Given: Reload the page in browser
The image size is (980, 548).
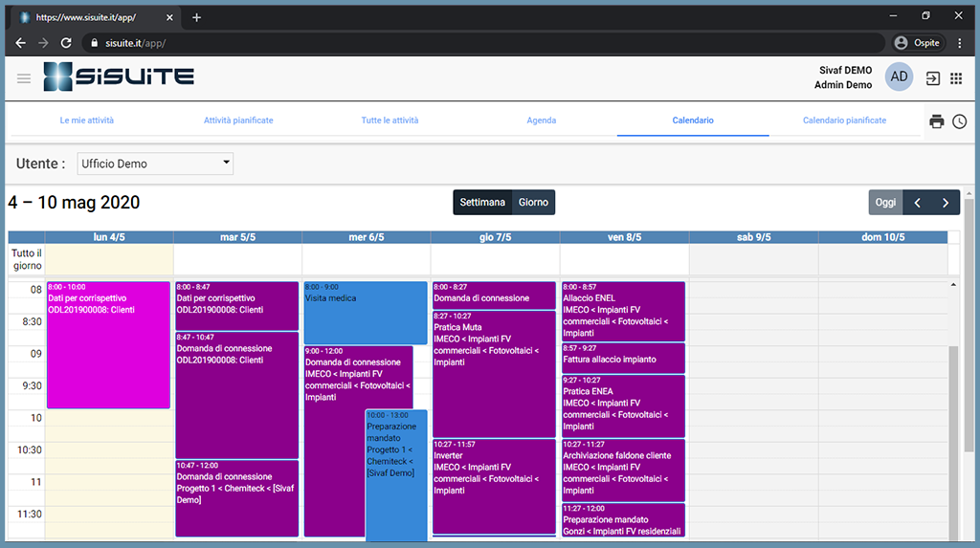Looking at the screenshot, I should (x=66, y=43).
